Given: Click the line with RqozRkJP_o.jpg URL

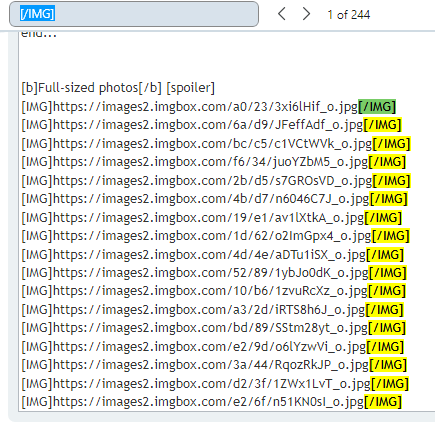Looking at the screenshot, I should pyautogui.click(x=214, y=365).
